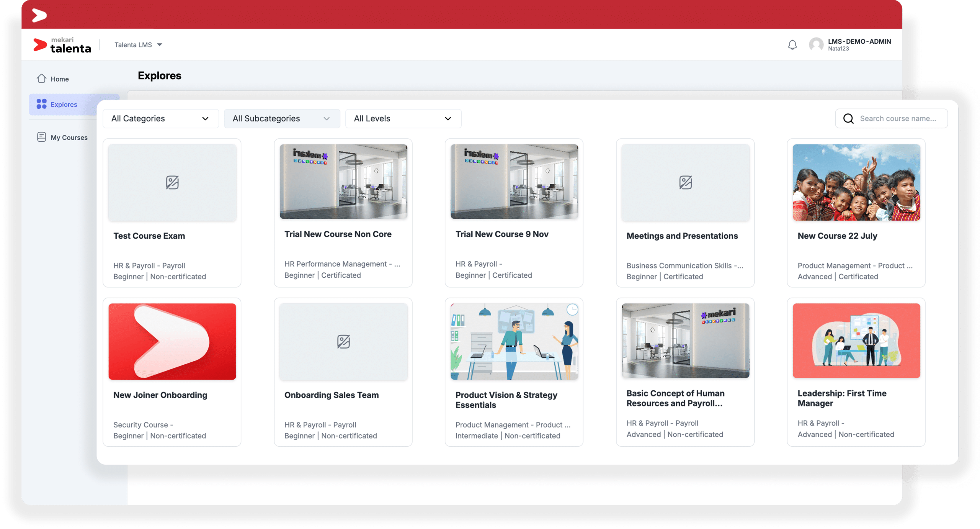This screenshot has width=980, height=529.
Task: Click the white arrow icon in red bar
Action: [39, 15]
